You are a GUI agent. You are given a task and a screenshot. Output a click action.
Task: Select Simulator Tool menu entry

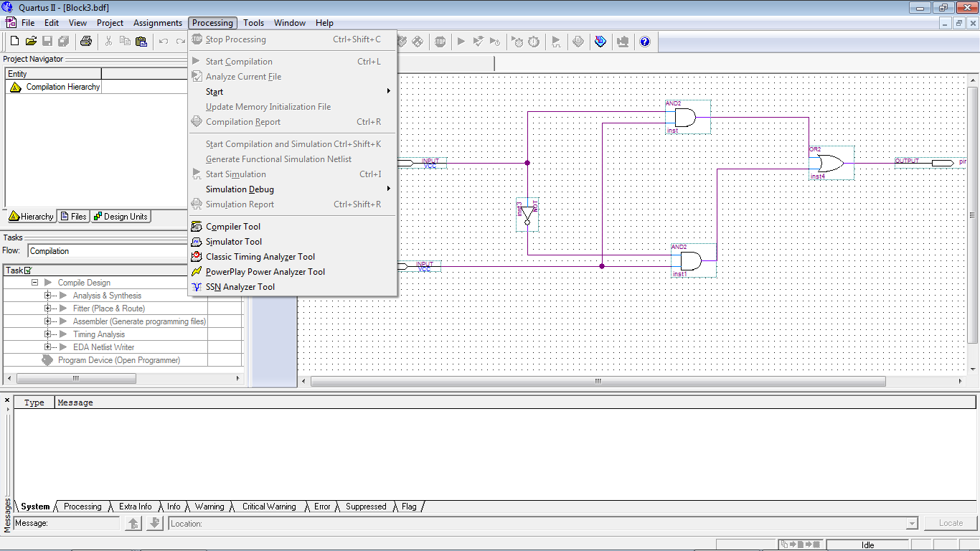point(233,242)
